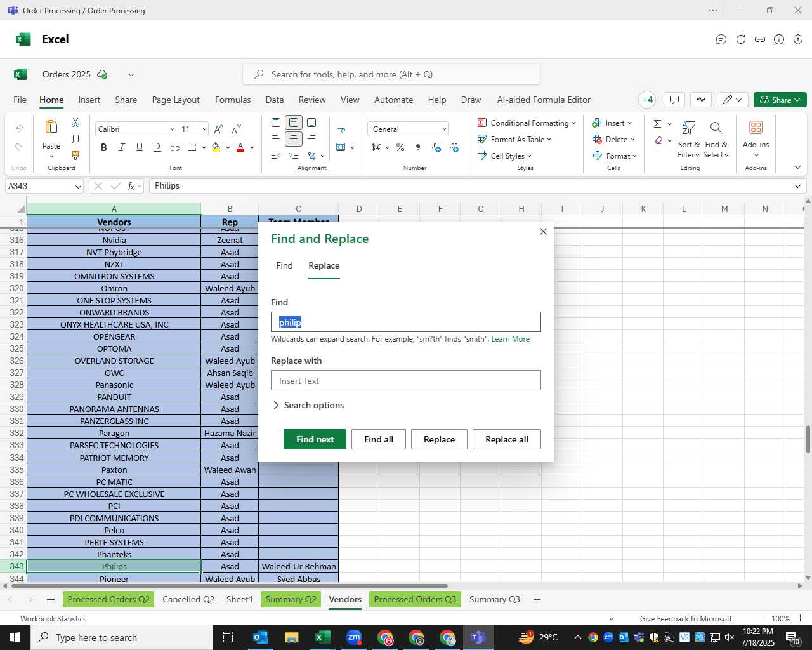Toggle Top Align
The height and width of the screenshot is (650, 812).
[x=276, y=122]
